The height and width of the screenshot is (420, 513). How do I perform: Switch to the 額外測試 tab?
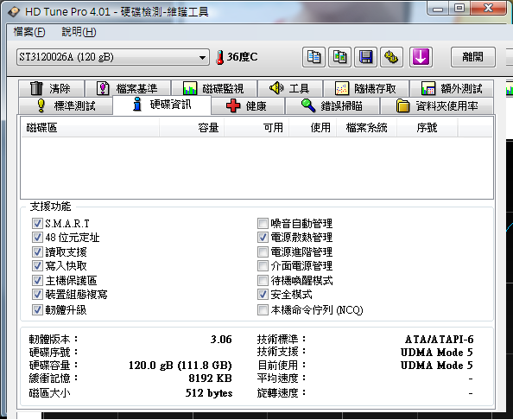pos(452,88)
